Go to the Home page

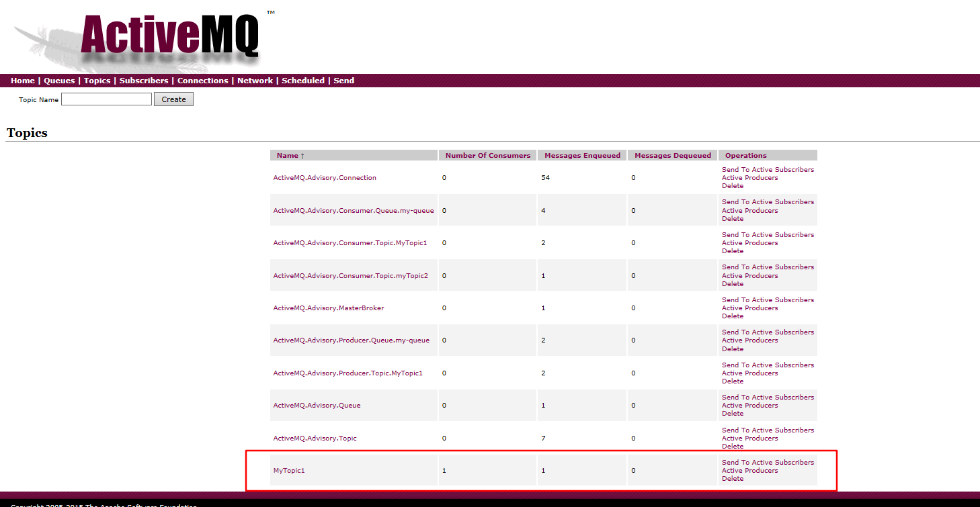tap(23, 81)
